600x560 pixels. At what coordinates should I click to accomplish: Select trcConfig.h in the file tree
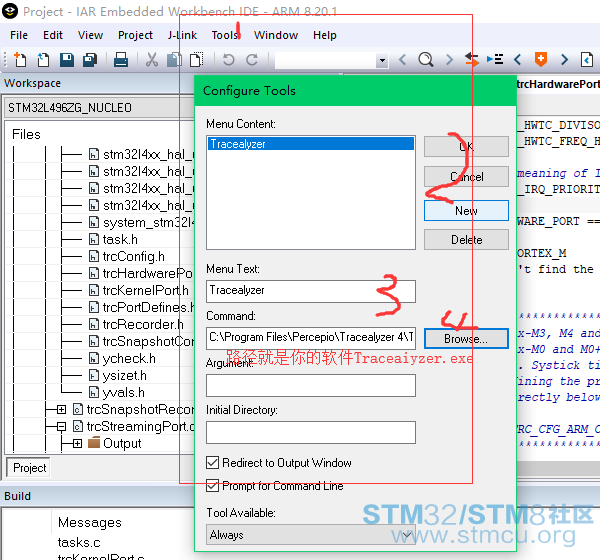click(134, 256)
